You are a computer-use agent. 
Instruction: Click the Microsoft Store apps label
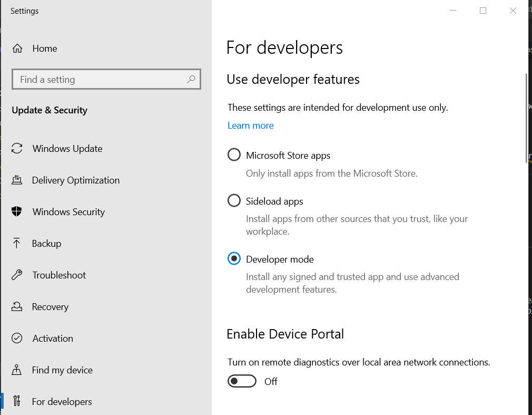288,156
